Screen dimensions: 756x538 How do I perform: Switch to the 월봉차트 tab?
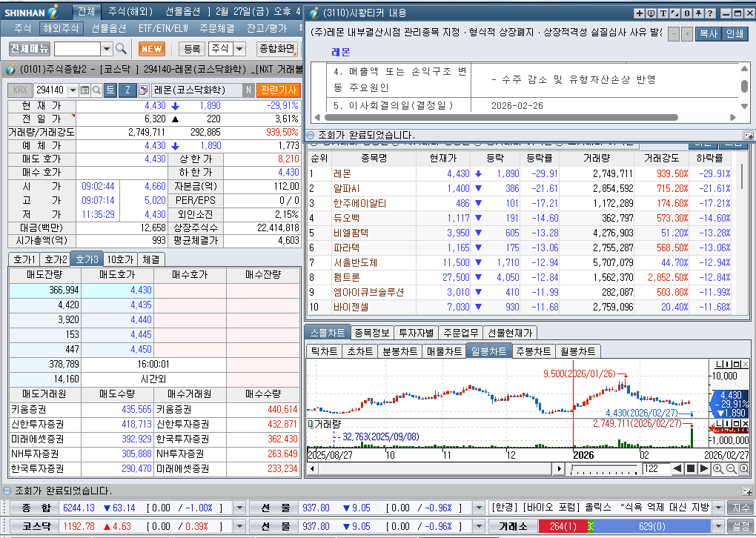[x=577, y=351]
